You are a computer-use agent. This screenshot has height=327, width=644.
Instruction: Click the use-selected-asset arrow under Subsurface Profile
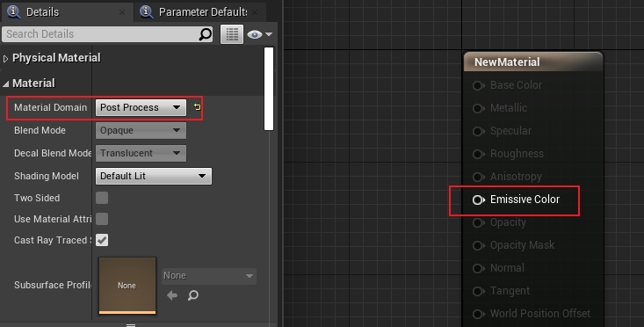pos(172,295)
